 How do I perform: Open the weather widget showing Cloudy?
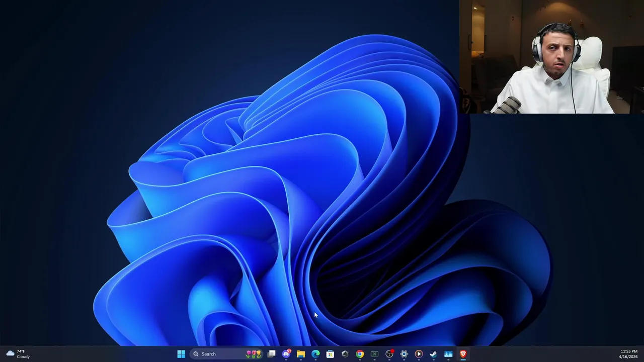tap(18, 354)
